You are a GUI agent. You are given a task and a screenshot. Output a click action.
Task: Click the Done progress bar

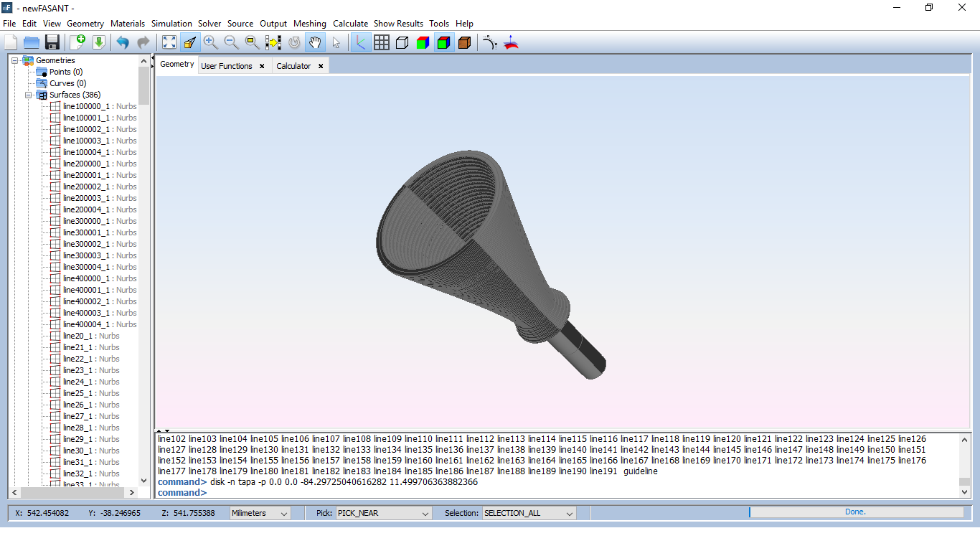(x=855, y=512)
